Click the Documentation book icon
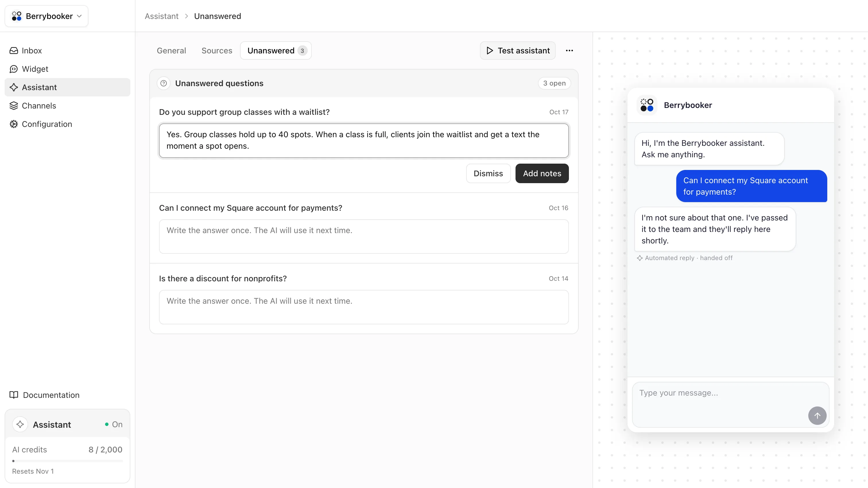868x488 pixels. pyautogui.click(x=14, y=395)
